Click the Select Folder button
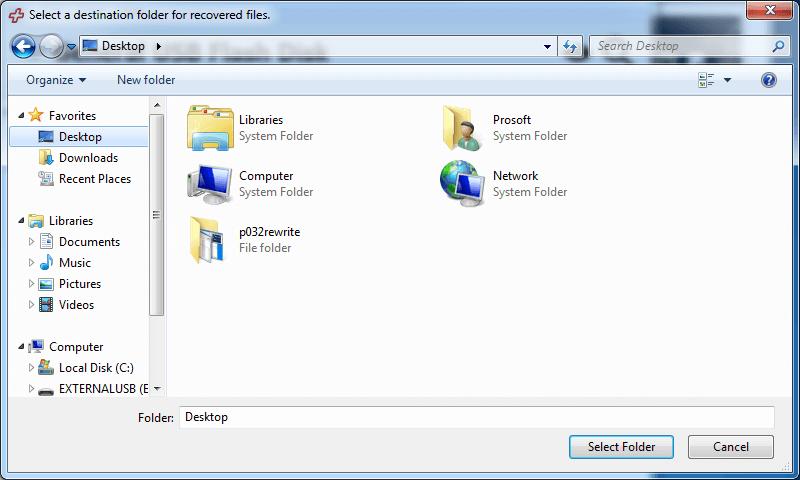The image size is (800, 480). [x=621, y=447]
